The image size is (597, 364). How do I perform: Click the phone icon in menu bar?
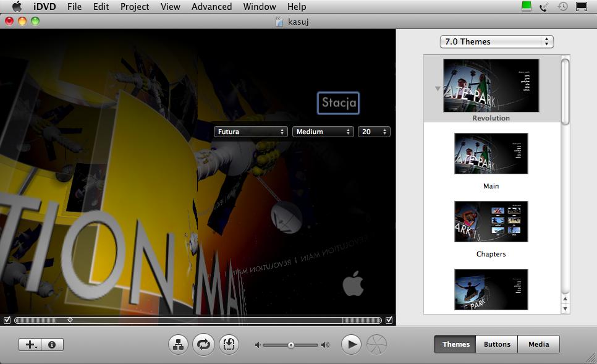point(544,6)
